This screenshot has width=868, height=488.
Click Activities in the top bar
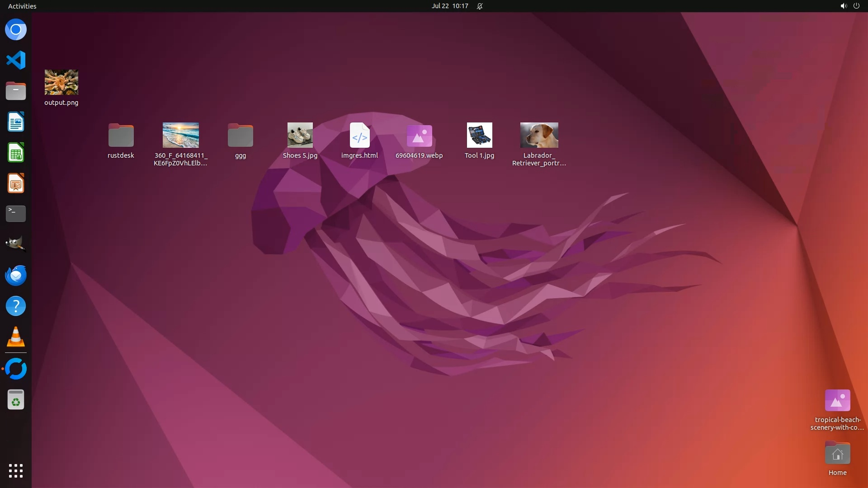pyautogui.click(x=22, y=6)
